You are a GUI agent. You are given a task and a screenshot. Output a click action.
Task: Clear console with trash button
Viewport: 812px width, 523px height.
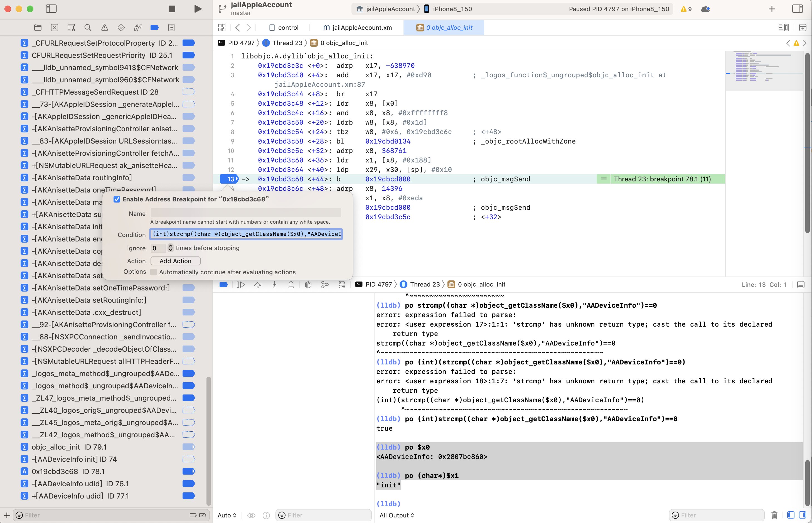click(774, 515)
